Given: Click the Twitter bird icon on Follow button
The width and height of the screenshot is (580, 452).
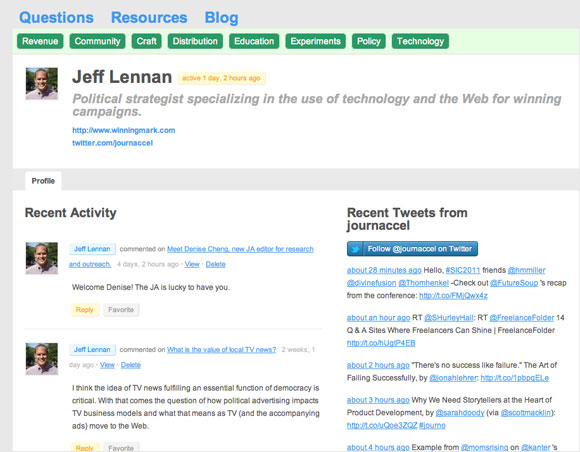Looking at the screenshot, I should pos(355,249).
